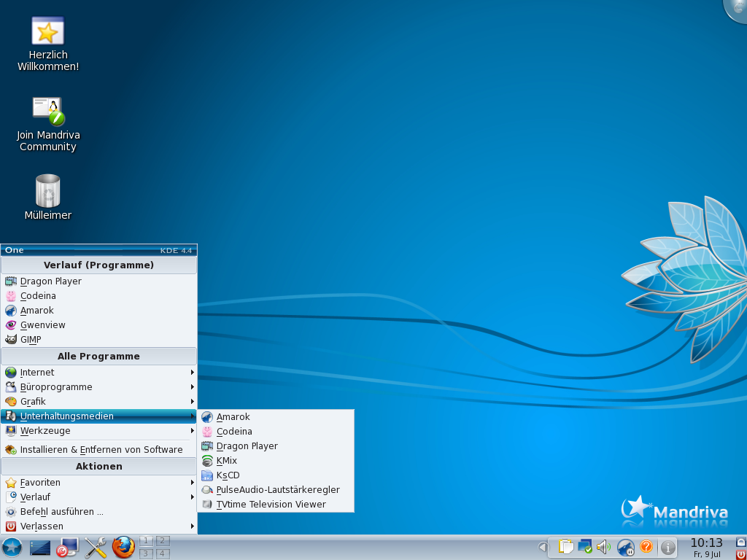Open the Mülleimer trash icon on the desktop

[x=48, y=192]
